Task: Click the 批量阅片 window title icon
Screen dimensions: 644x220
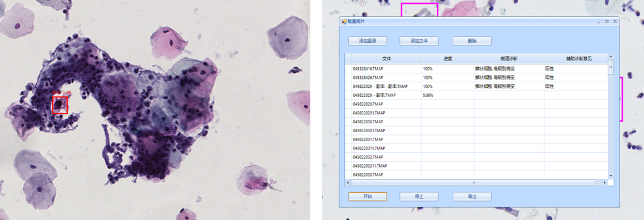Action: 344,21
